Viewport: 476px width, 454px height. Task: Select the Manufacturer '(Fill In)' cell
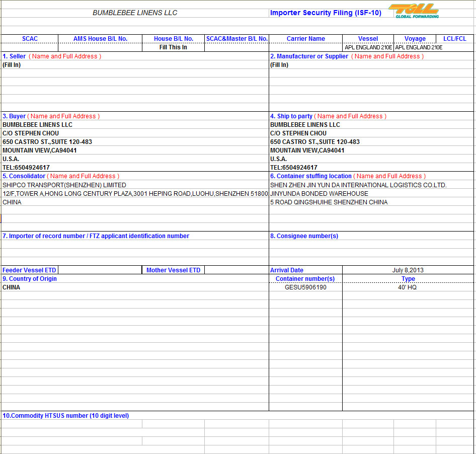pyautogui.click(x=371, y=65)
